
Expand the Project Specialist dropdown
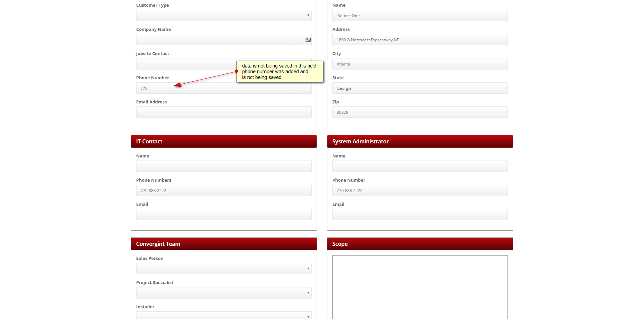(224, 293)
